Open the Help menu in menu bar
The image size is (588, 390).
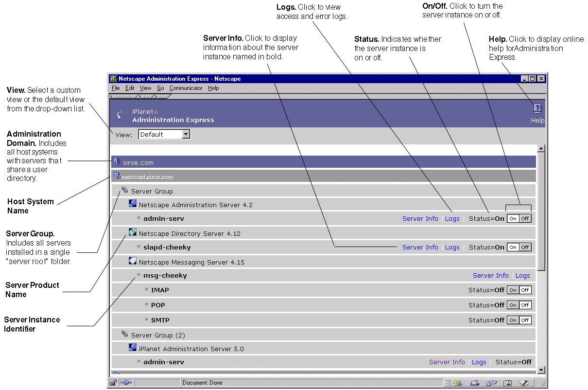click(213, 88)
